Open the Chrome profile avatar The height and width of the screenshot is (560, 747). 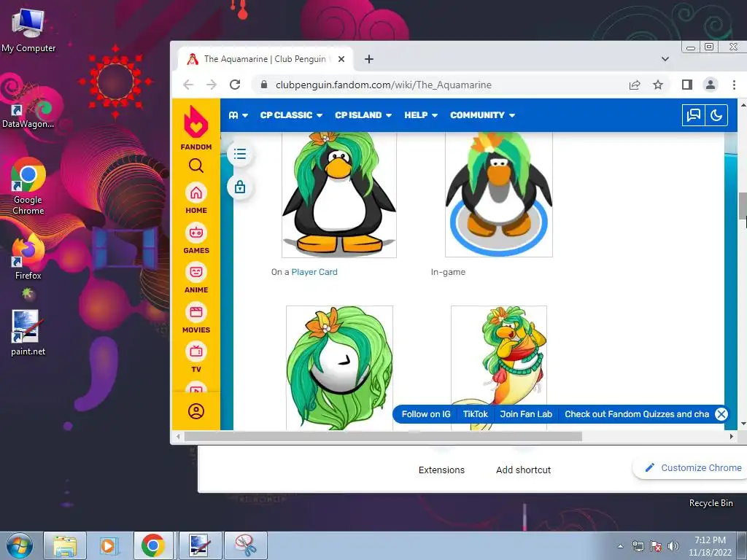click(711, 85)
